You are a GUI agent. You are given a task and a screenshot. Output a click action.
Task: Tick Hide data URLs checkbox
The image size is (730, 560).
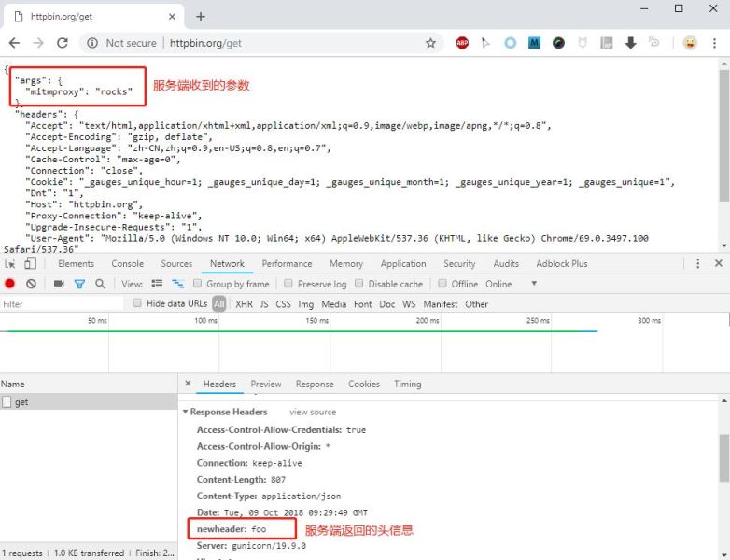pyautogui.click(x=137, y=303)
